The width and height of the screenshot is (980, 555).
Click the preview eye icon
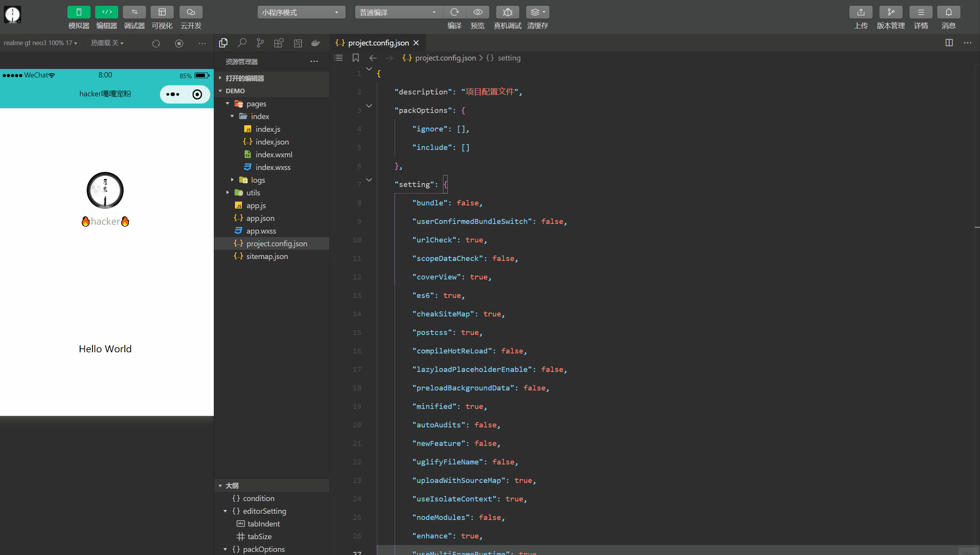coord(478,12)
